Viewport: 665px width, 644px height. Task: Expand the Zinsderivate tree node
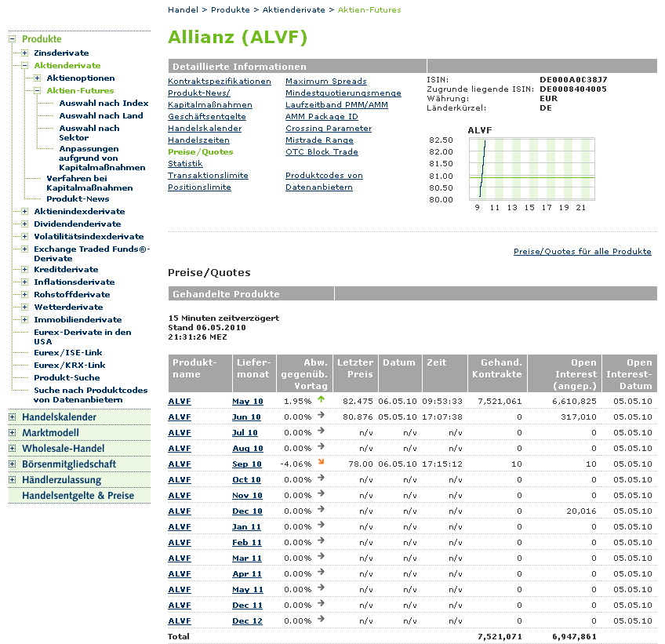click(25, 53)
